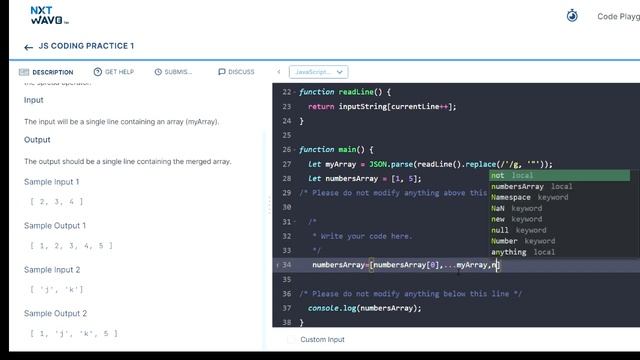The image size is (640, 360).
Task: Click 'Sample Input 2' heading
Action: pyautogui.click(x=52, y=270)
